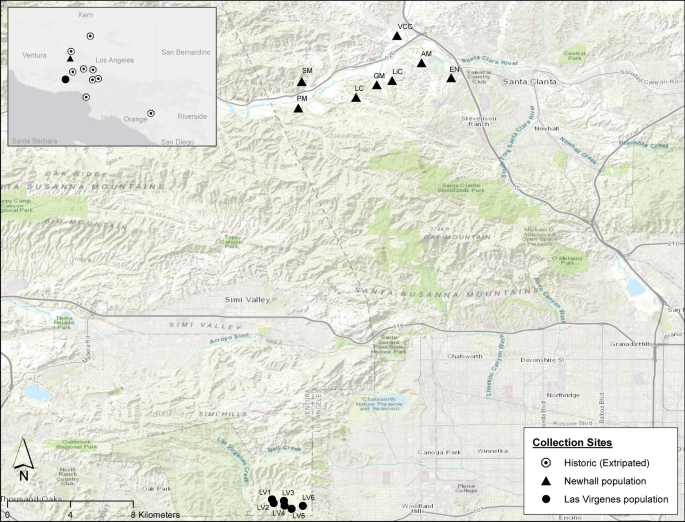This screenshot has height=522, width=685.
Task: Select the LC triangle site marker
Action: [356, 98]
